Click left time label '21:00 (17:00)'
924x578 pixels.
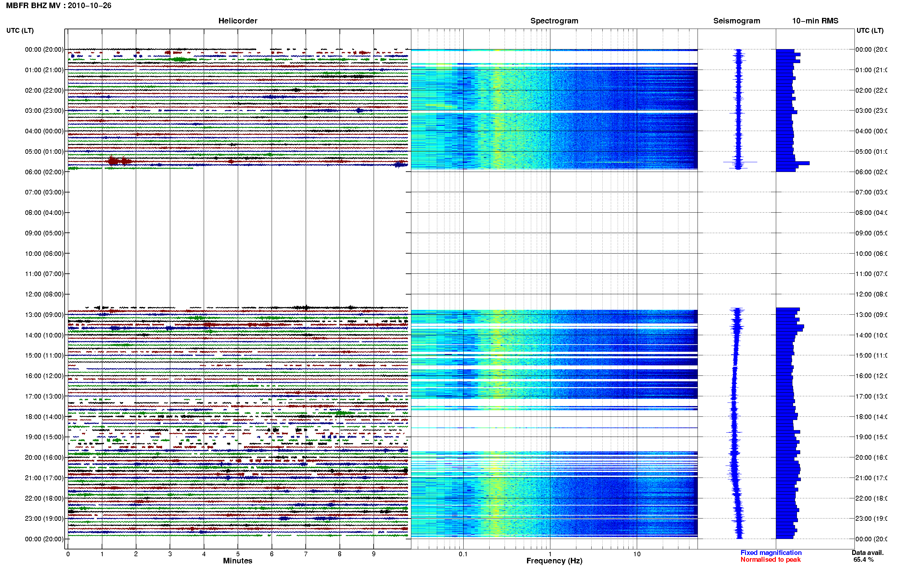[x=44, y=478]
